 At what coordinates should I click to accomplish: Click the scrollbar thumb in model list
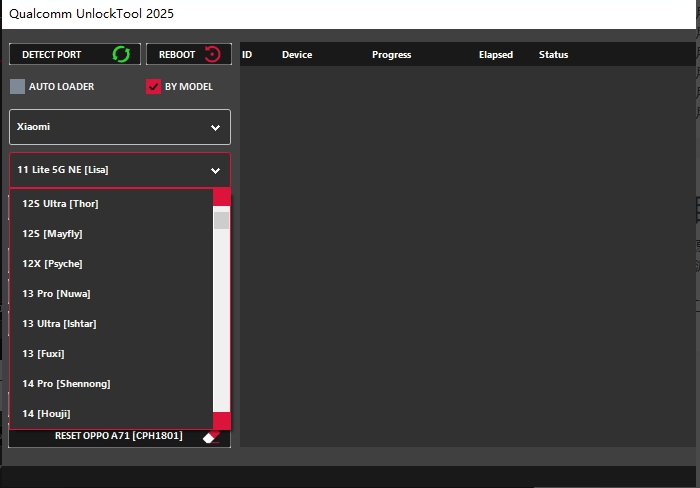(221, 221)
